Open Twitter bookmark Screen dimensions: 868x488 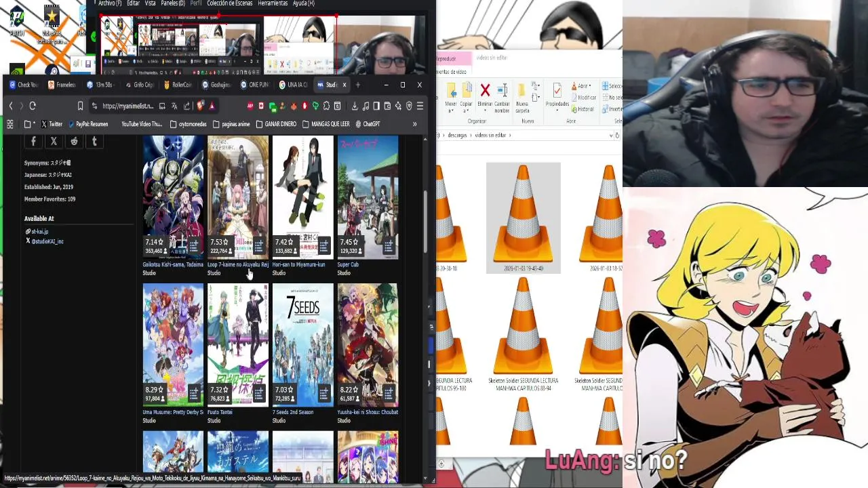click(x=52, y=124)
